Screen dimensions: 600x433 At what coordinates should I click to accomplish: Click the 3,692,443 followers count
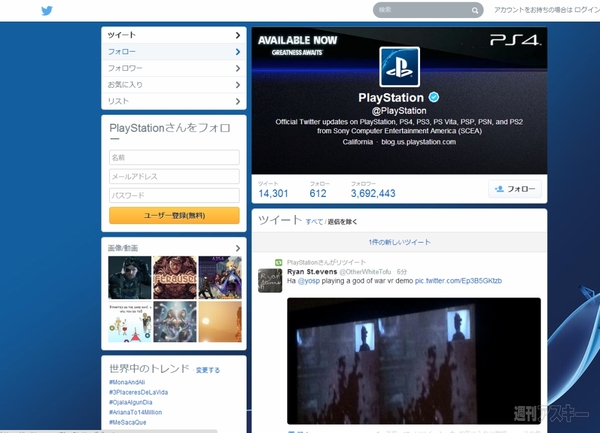click(x=373, y=193)
